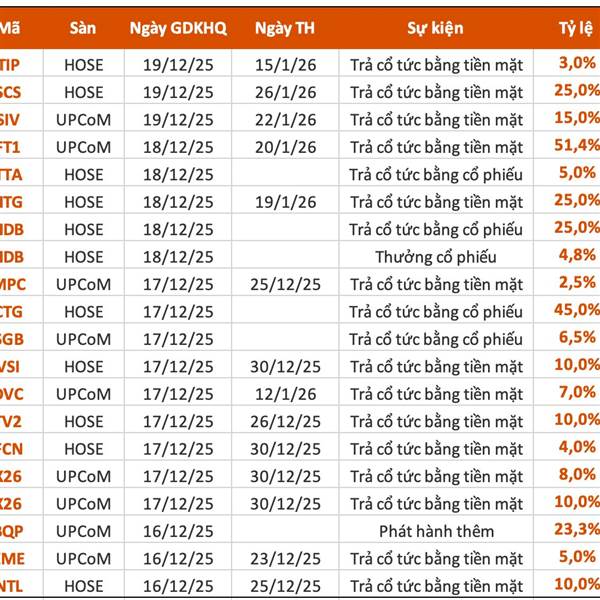
Task: Click the 45,0% ratio value
Action: (x=576, y=311)
